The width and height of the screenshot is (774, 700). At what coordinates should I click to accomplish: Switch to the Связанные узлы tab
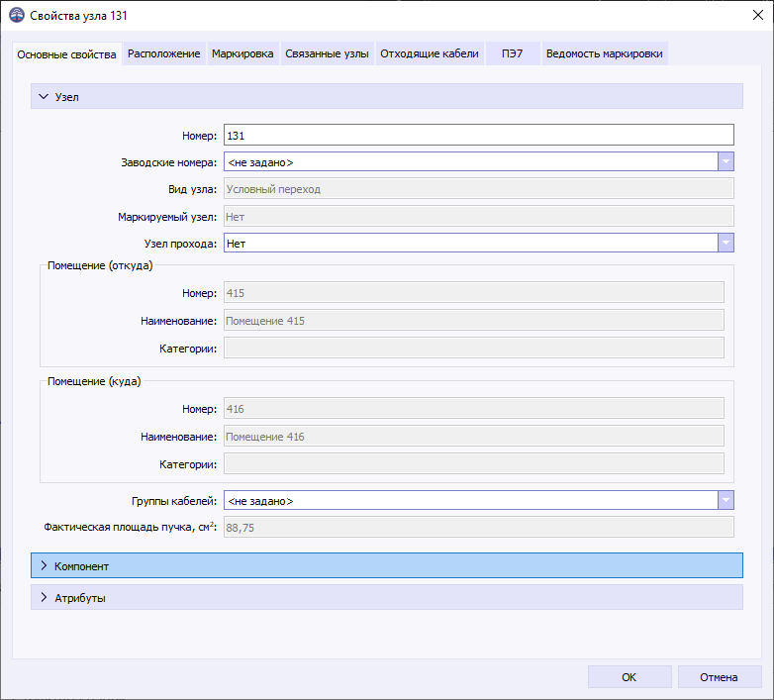click(x=327, y=53)
